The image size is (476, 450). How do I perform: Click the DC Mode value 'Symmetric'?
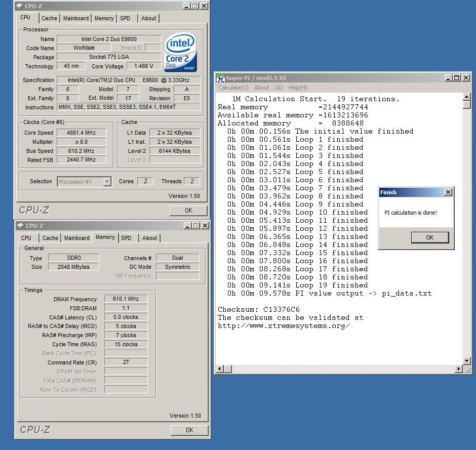click(x=178, y=267)
